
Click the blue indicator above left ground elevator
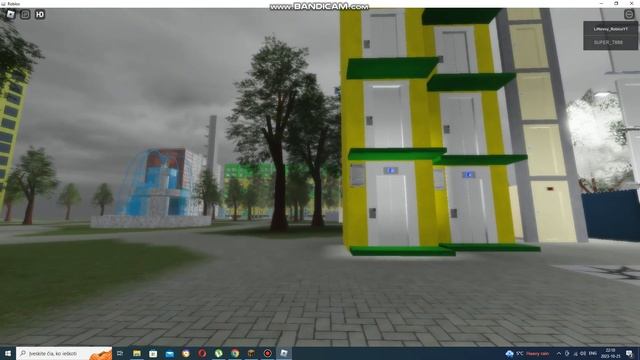391,170
